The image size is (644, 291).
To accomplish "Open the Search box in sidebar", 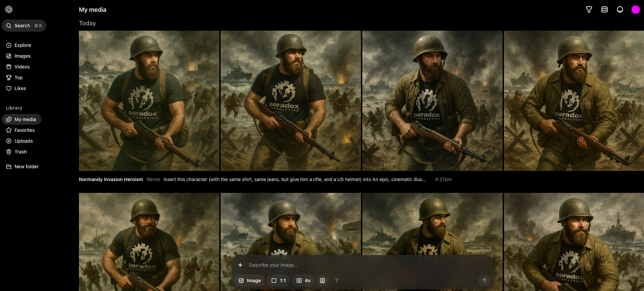I will point(24,26).
